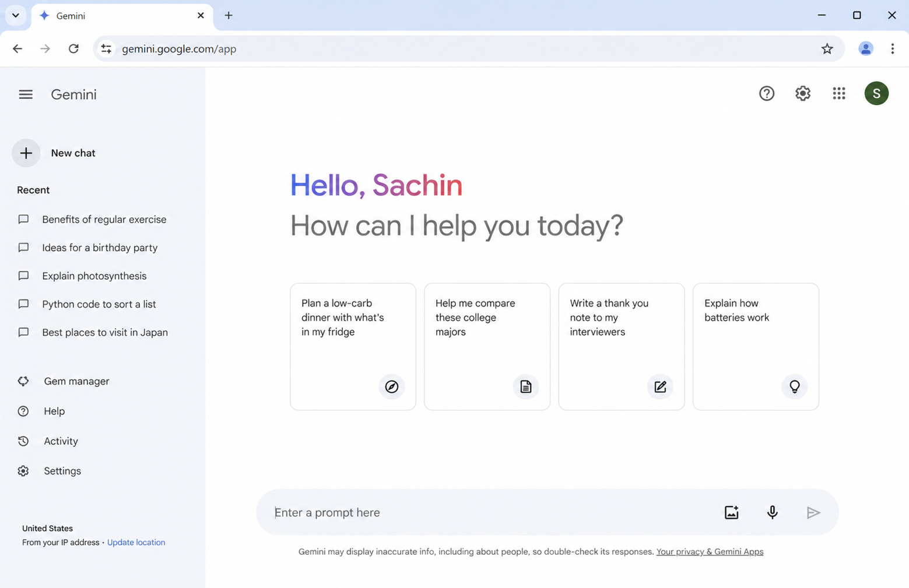Open the Chrome profile icon in toolbar

coord(866,49)
